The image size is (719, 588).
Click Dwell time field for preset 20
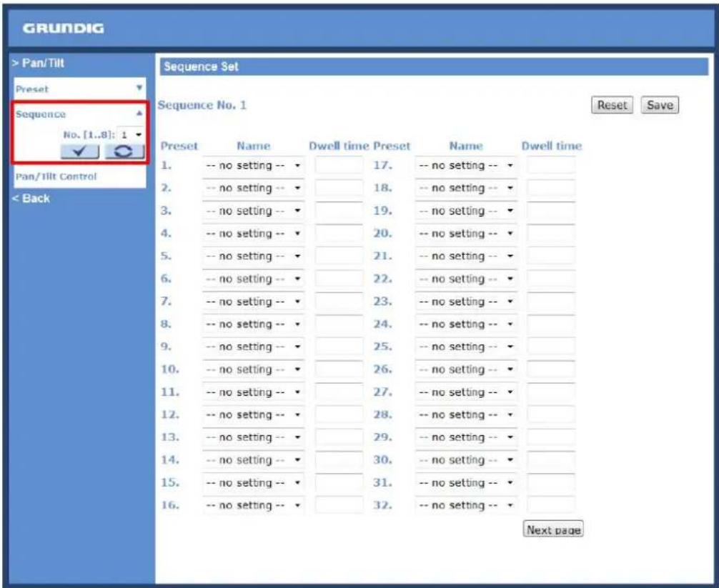click(x=551, y=234)
